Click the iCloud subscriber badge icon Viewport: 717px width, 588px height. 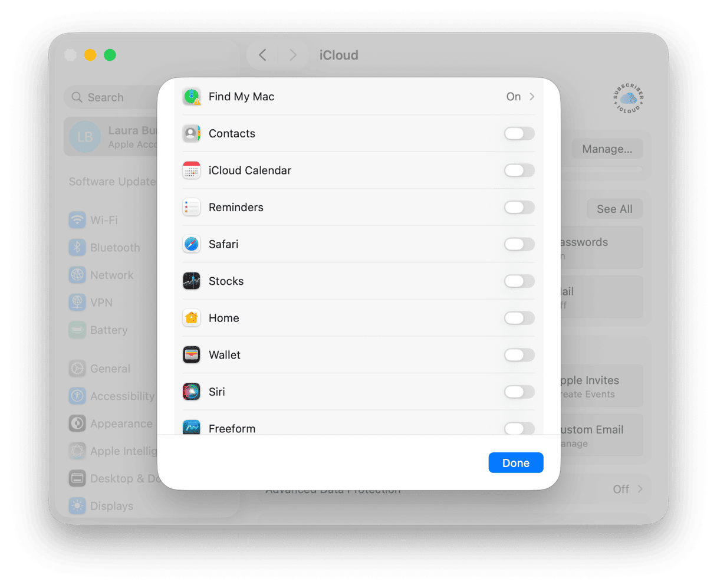(x=628, y=98)
